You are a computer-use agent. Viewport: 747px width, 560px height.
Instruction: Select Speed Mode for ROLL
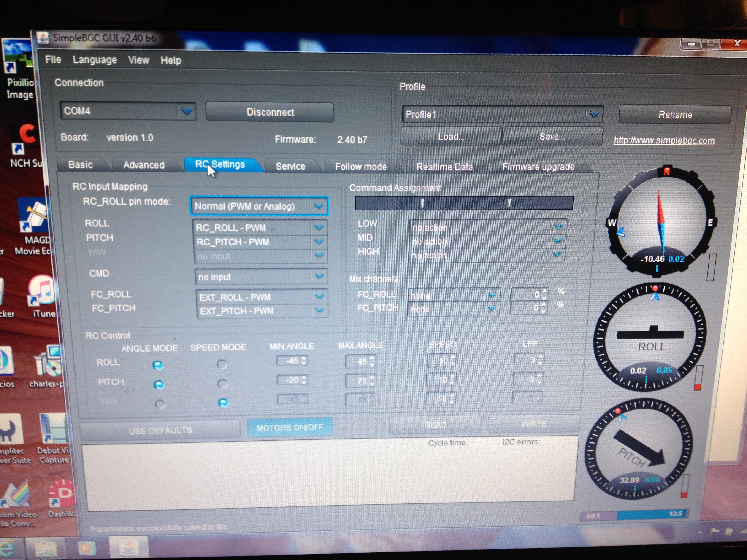(x=222, y=364)
